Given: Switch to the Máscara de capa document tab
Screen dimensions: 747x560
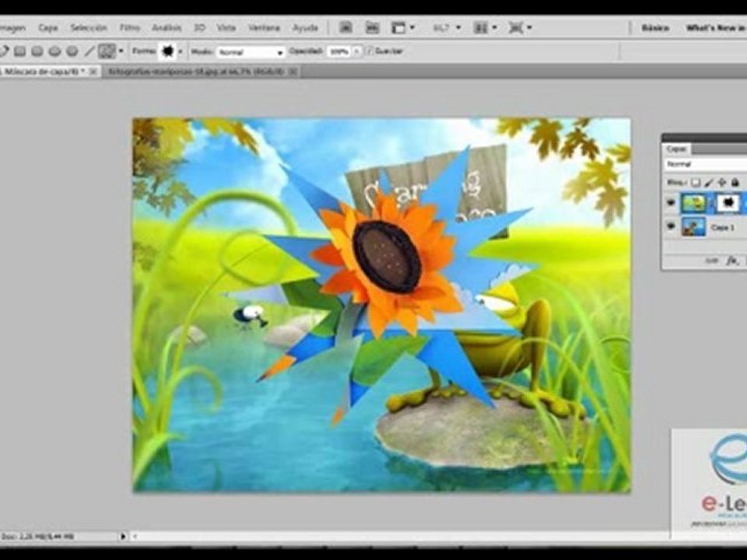Looking at the screenshot, I should tap(43, 71).
